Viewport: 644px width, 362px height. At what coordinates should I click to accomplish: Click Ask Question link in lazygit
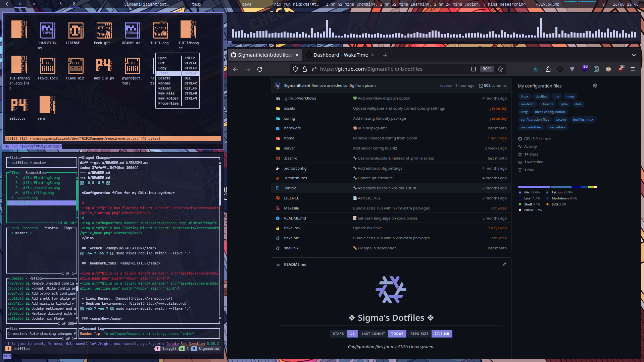pyautogui.click(x=193, y=344)
